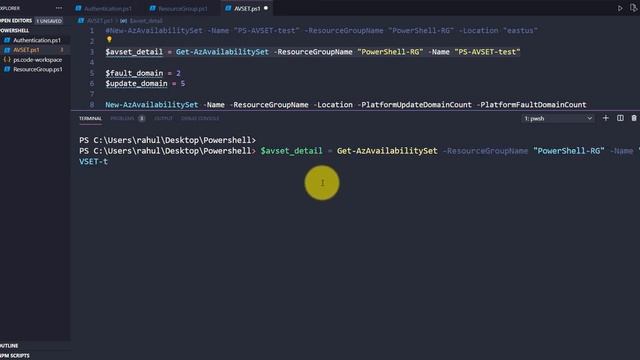Screen dimensions: 640x360
Task: Click the file icon next to Authentication.ps1 in Explorer
Action: point(7,40)
